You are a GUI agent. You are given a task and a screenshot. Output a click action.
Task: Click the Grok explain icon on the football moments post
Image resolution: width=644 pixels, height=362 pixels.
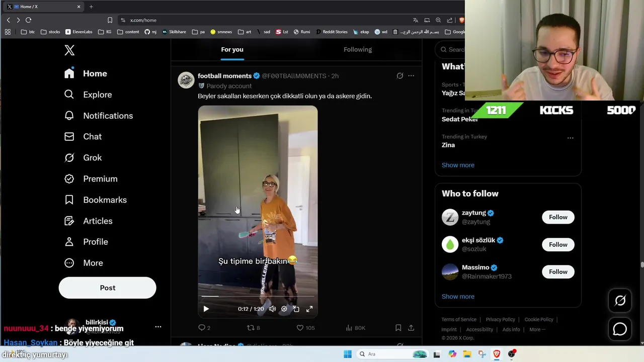point(400,76)
